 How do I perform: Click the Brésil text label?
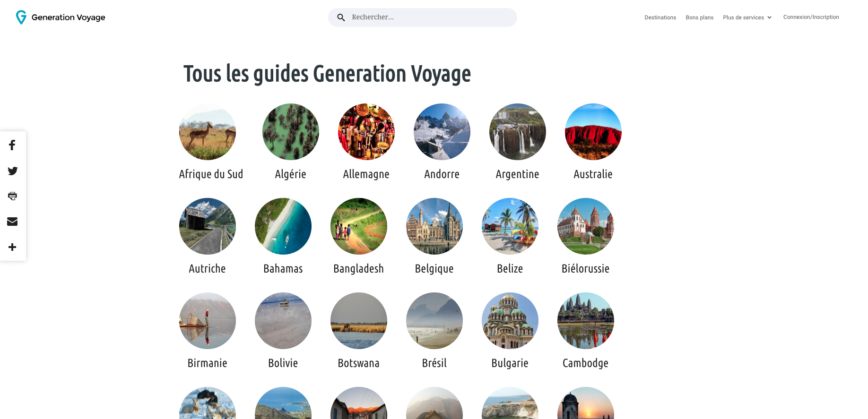[x=434, y=363]
